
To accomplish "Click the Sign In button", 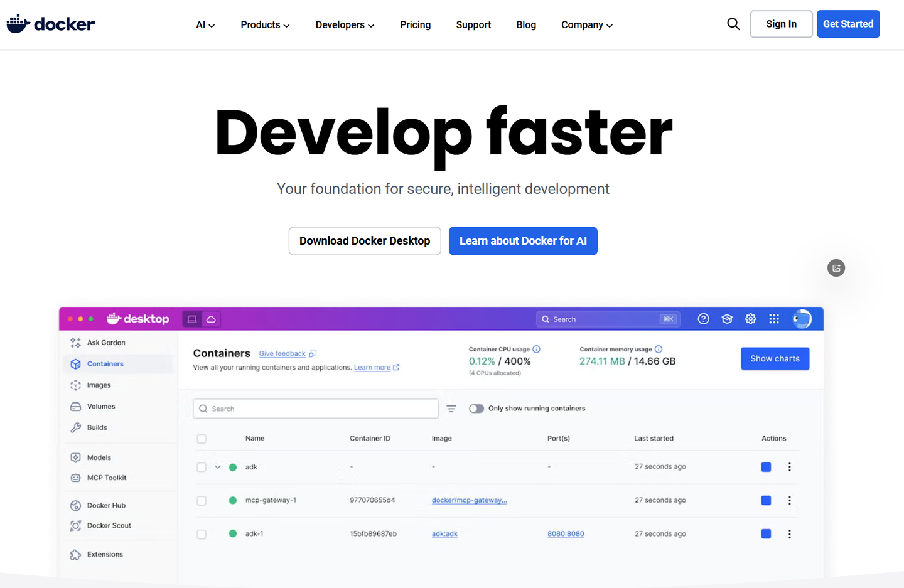I will (x=782, y=24).
